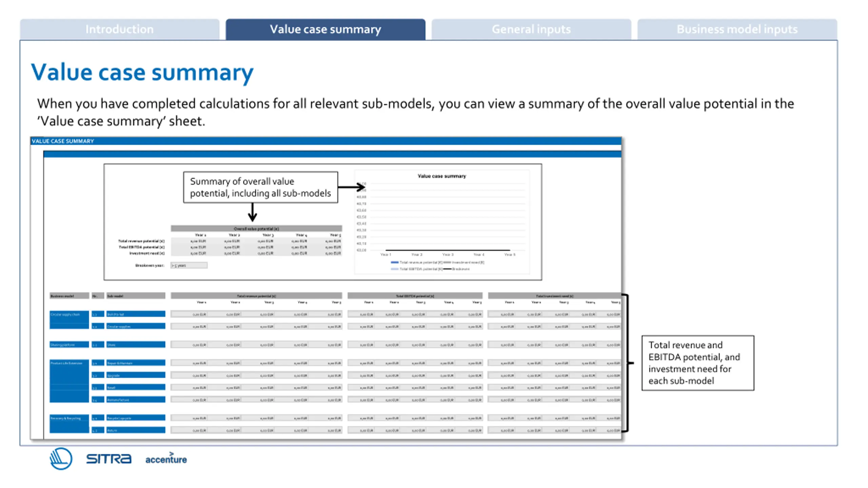The height and width of the screenshot is (488, 868).
Task: Go to the Business model inputs tab
Action: (x=737, y=29)
